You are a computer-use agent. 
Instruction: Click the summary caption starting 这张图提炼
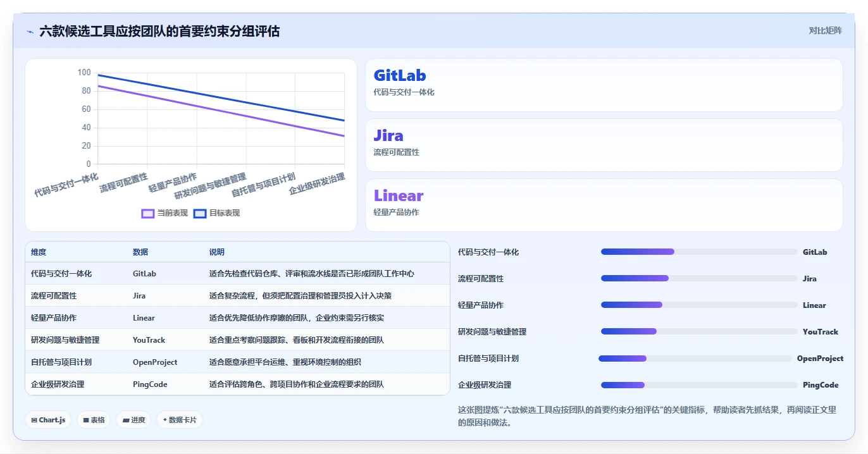[647, 416]
